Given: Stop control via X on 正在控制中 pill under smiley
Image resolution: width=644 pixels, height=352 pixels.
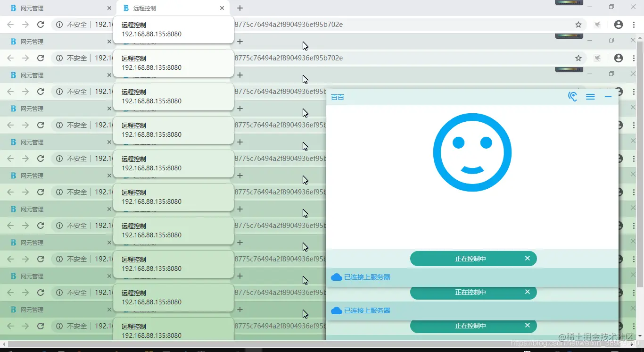Looking at the screenshot, I should (x=527, y=258).
